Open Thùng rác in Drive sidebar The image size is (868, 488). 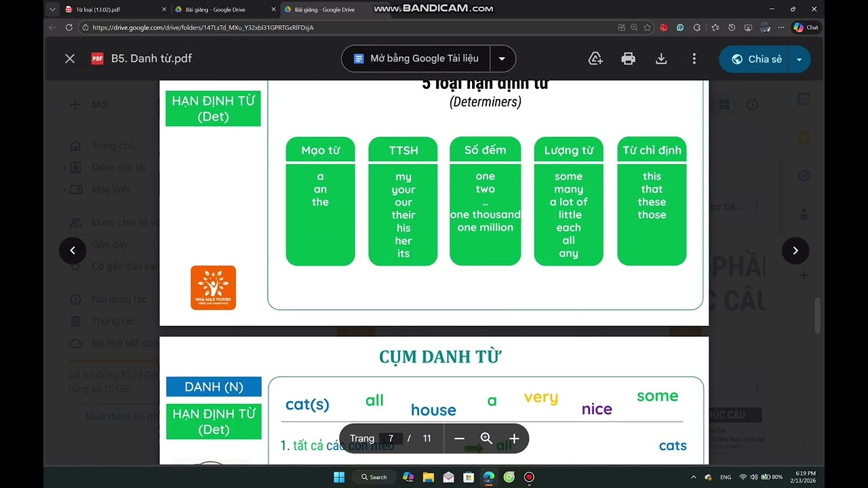coord(104,321)
